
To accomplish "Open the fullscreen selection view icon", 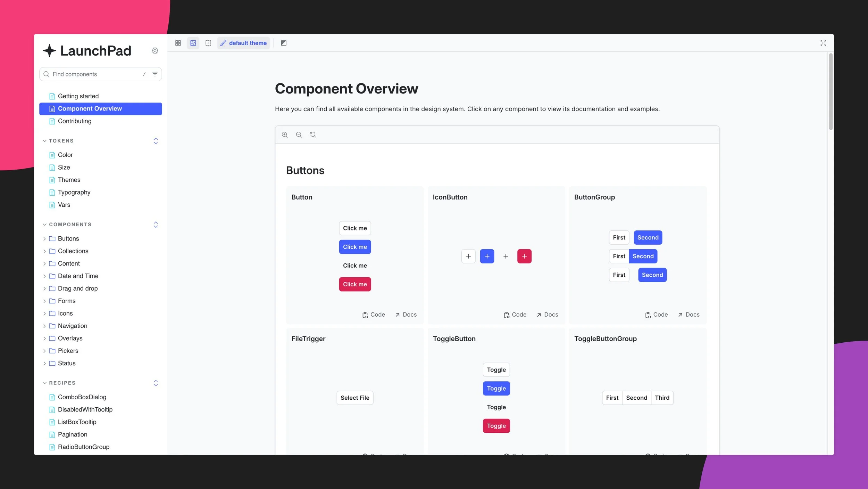I will click(208, 43).
